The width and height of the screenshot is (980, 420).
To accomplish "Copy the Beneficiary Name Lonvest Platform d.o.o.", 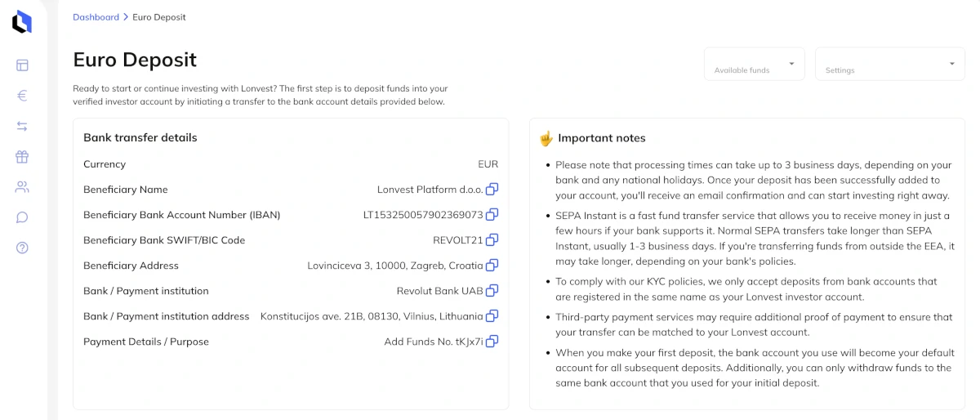I will click(x=492, y=190).
